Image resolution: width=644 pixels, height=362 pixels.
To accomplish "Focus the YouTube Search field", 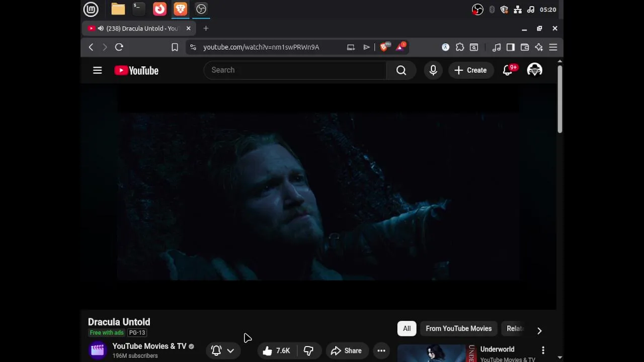I will point(295,70).
